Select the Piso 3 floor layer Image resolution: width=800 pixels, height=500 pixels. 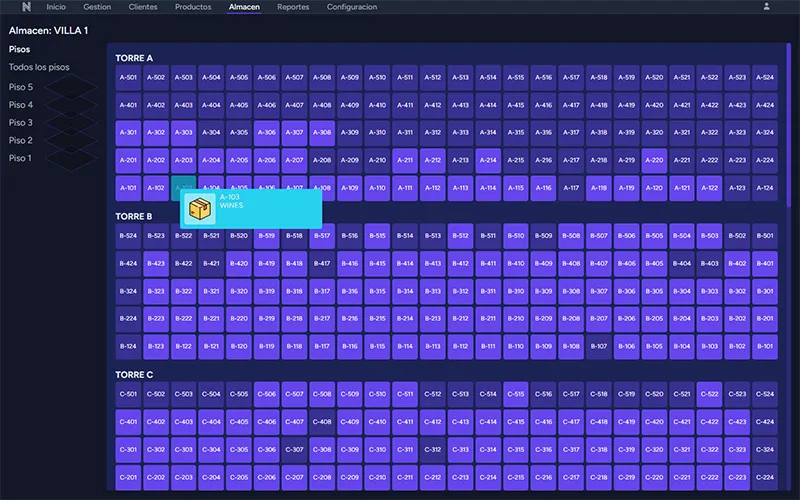(x=21, y=123)
